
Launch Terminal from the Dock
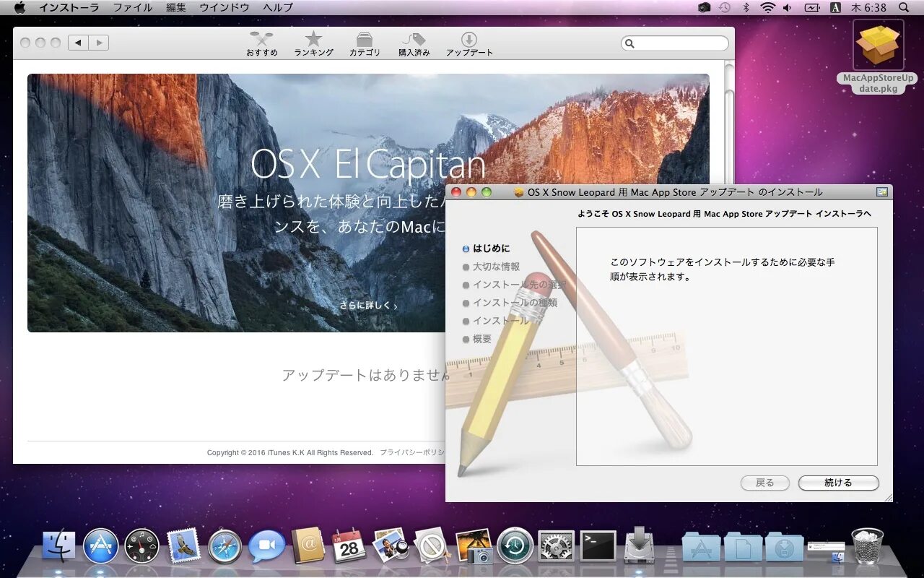598,546
